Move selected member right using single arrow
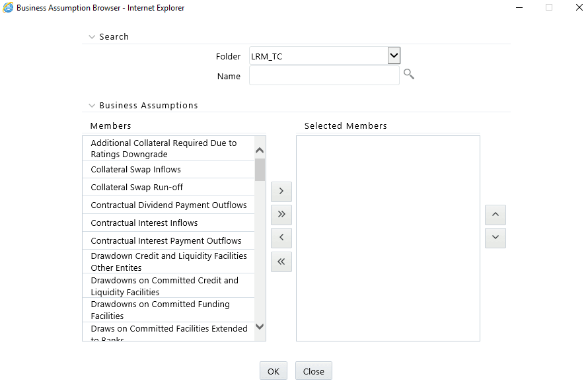Viewport: 588px width, 391px height. (x=281, y=191)
